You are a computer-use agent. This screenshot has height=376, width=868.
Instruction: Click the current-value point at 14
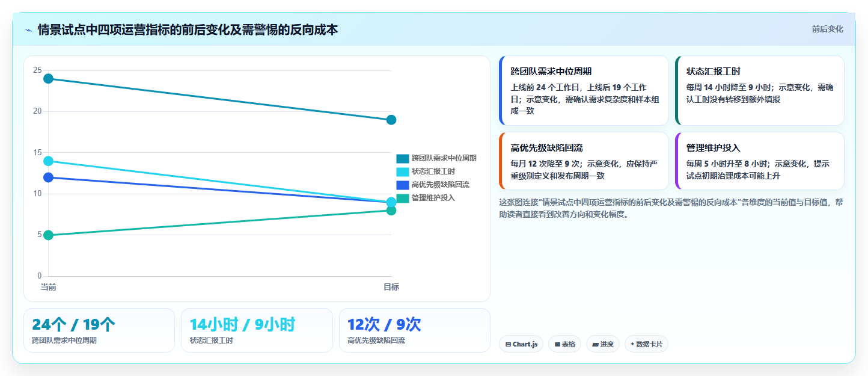click(49, 161)
